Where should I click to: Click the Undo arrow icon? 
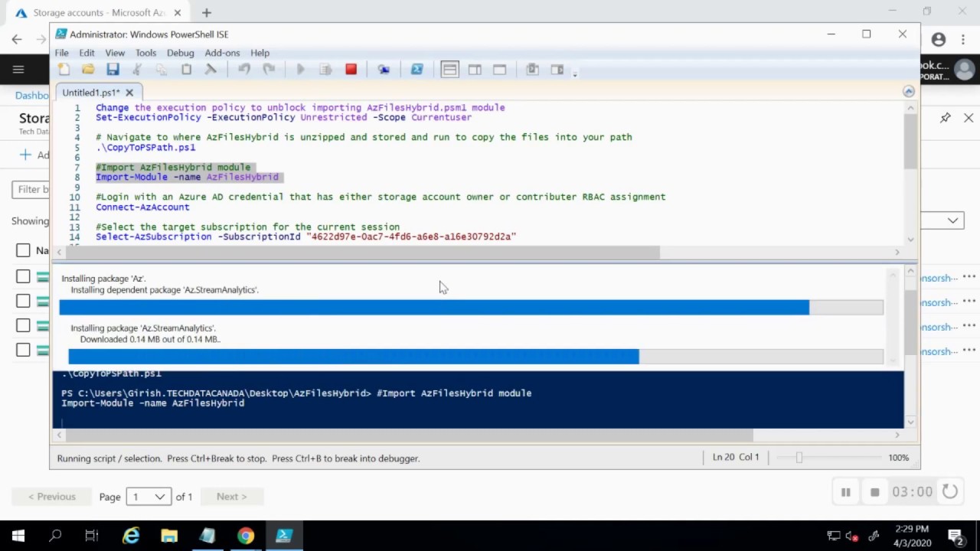(x=244, y=70)
